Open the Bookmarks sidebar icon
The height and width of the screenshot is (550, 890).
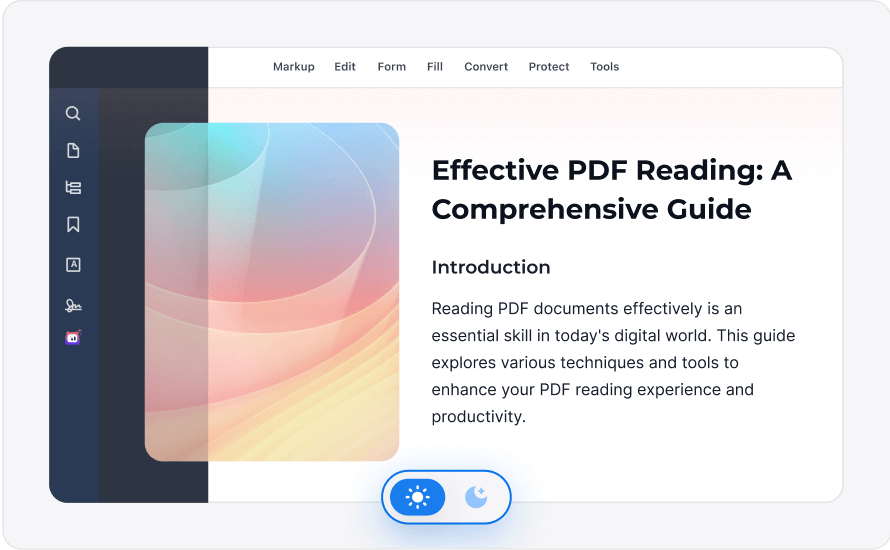pos(73,225)
